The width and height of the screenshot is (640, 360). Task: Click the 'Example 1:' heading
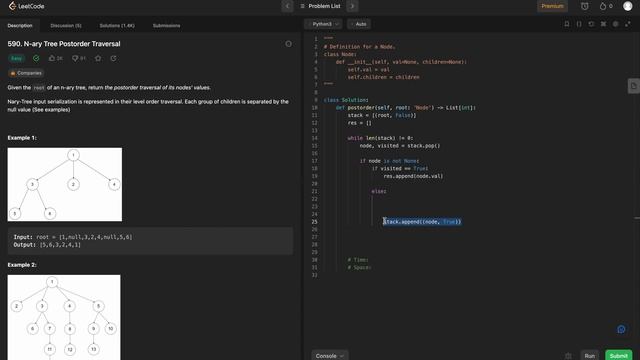click(22, 138)
